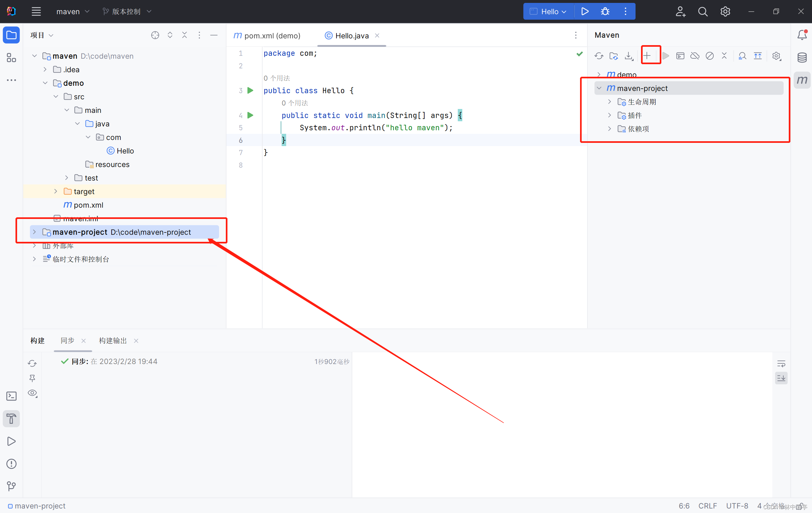Switch to pom.xml (demo) tab
The height and width of the screenshot is (513, 812).
pos(267,35)
